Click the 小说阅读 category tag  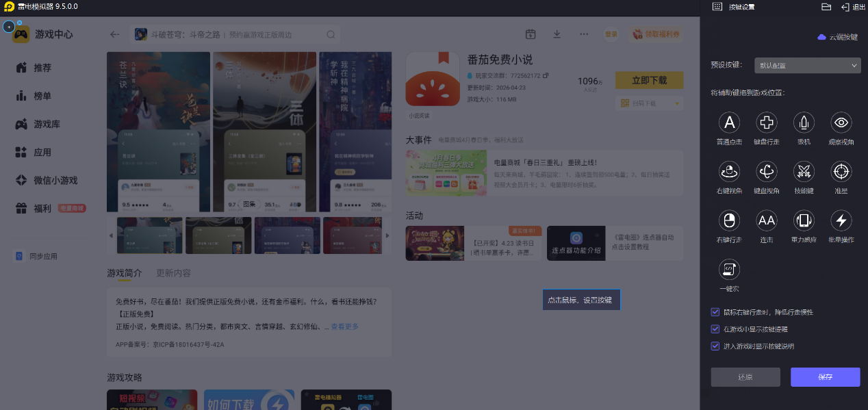419,116
